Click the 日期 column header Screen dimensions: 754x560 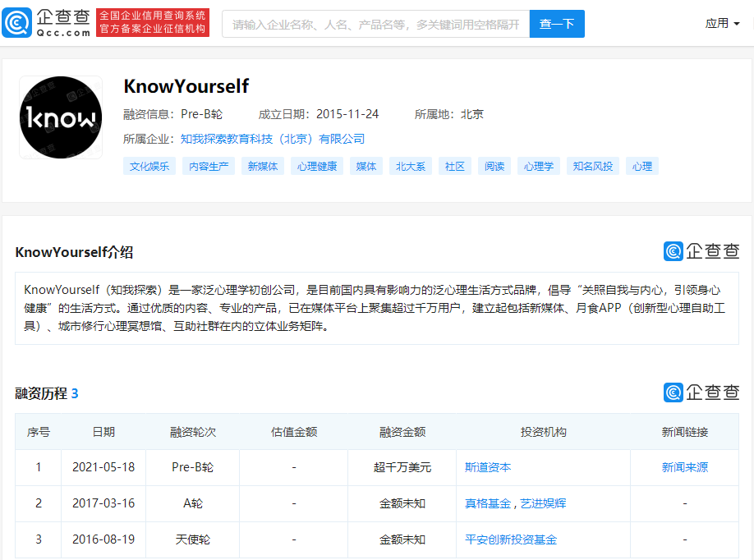coord(103,432)
